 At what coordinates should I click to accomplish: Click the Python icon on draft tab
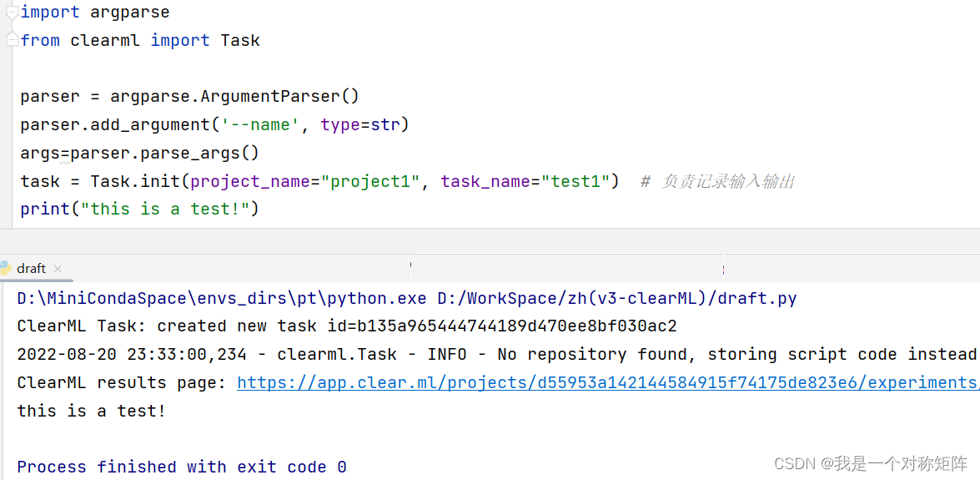pyautogui.click(x=6, y=269)
